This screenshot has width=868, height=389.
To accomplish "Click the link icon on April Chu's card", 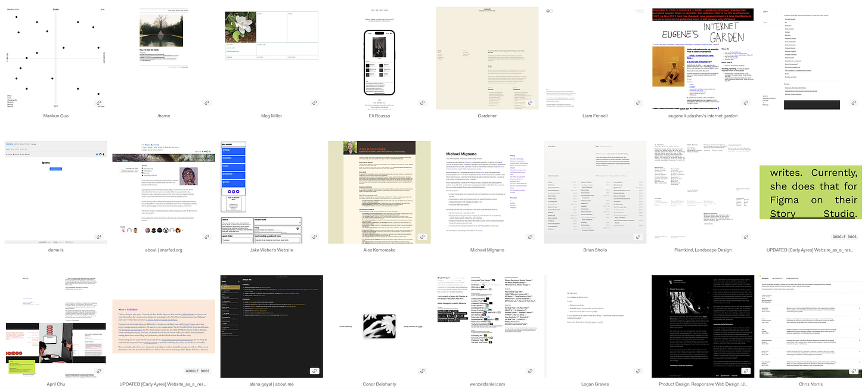I will (x=100, y=371).
